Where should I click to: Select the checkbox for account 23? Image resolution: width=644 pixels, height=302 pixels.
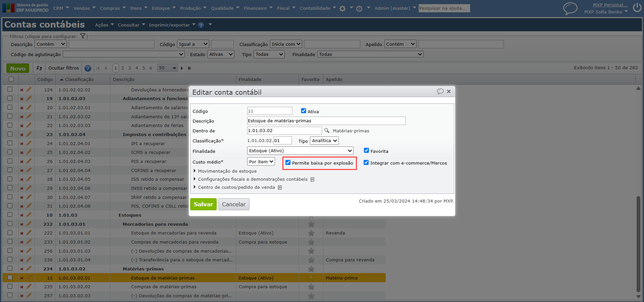point(10,134)
